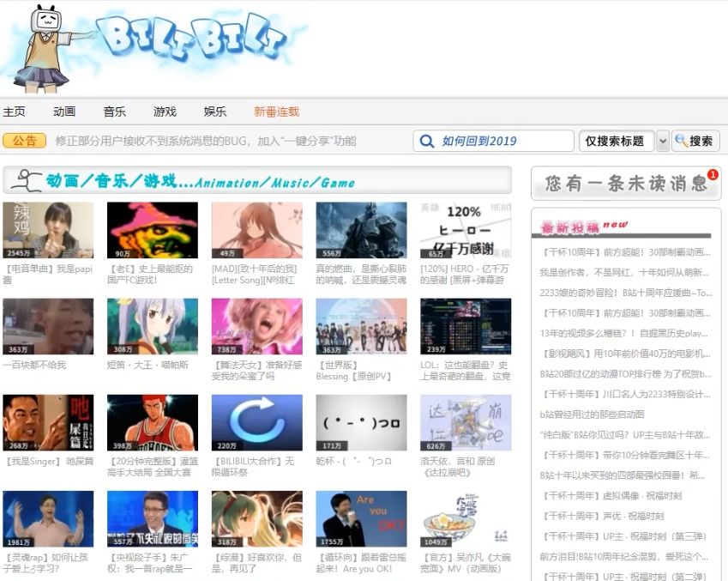The height and width of the screenshot is (581, 728).
Task: Open the 您有一条未读消息 notification banner
Action: (625, 183)
